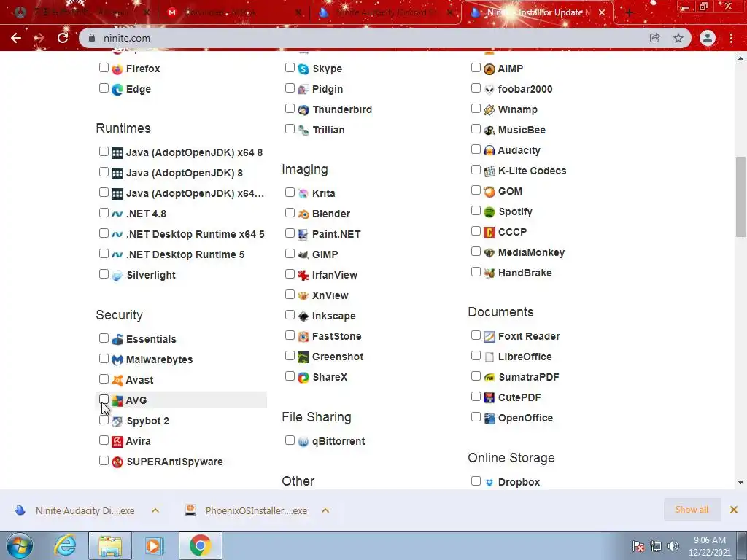Click the Skype logo icon
Screen dimensions: 747x560
pos(303,69)
